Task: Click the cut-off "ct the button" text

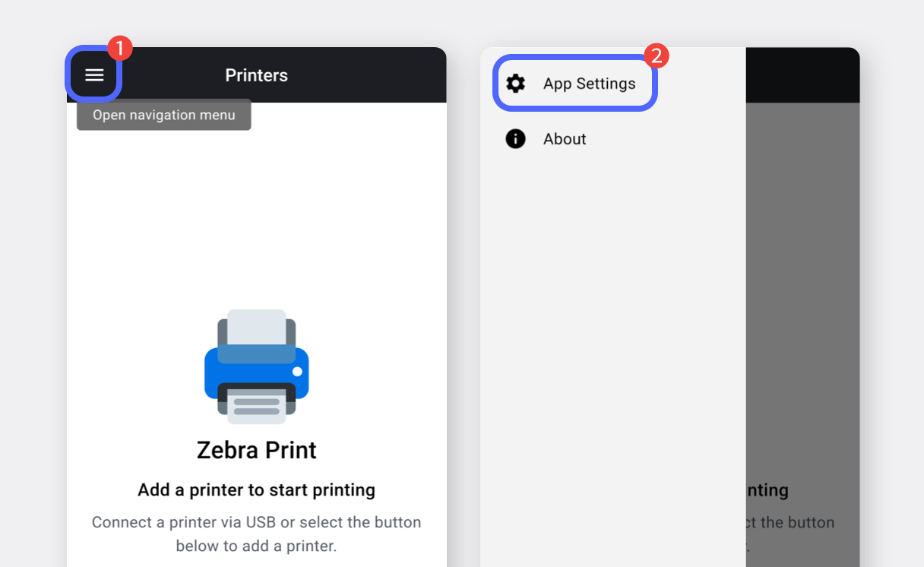Action: (790, 522)
